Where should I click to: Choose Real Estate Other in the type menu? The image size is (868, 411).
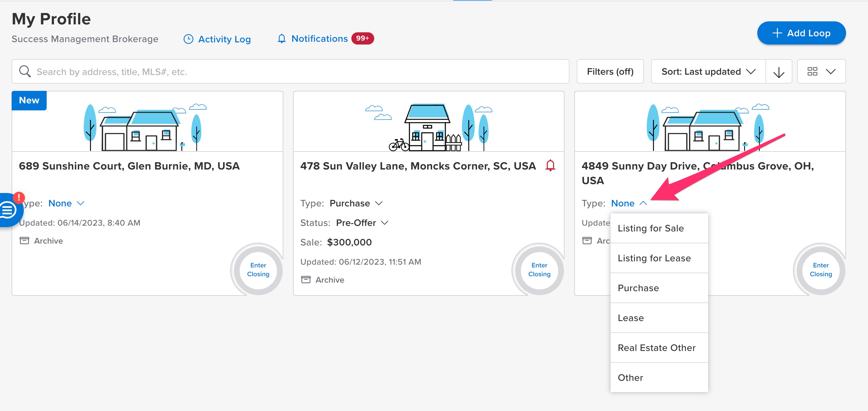[656, 348]
